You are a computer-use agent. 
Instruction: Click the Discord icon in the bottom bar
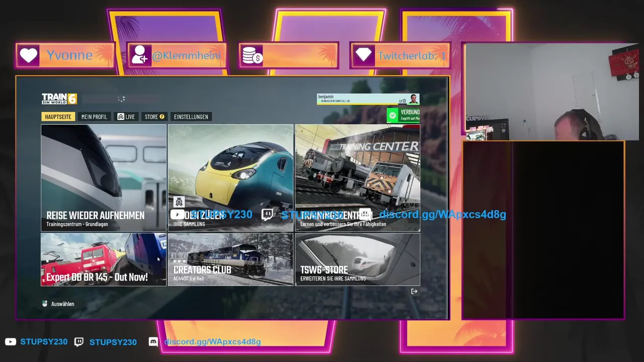[x=153, y=342]
